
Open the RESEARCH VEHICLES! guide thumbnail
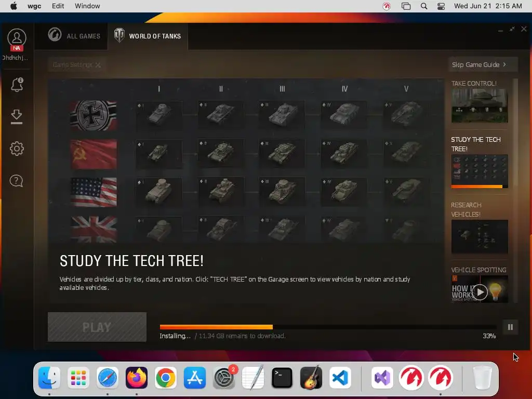(480, 236)
